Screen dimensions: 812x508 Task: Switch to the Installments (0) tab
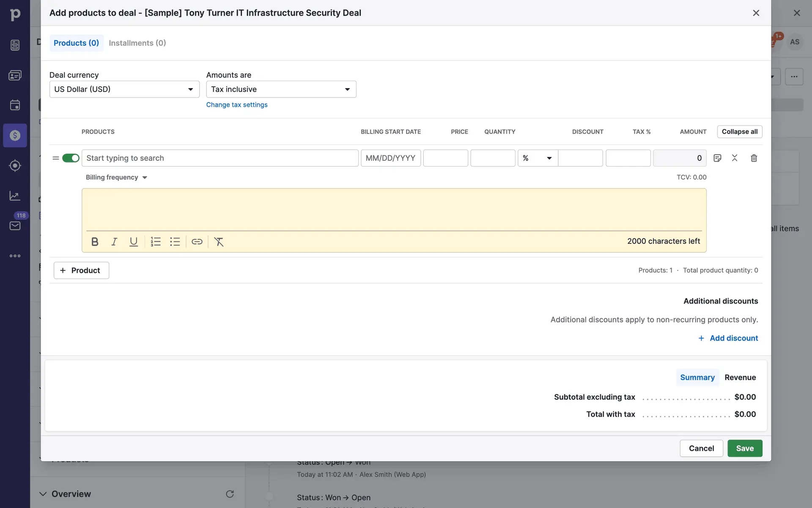(137, 43)
